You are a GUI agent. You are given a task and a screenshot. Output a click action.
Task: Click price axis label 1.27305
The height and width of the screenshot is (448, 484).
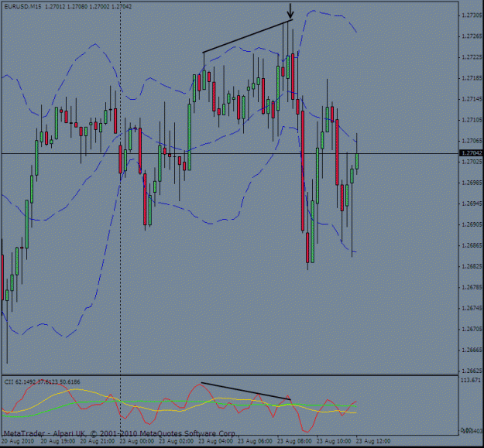[472, 15]
